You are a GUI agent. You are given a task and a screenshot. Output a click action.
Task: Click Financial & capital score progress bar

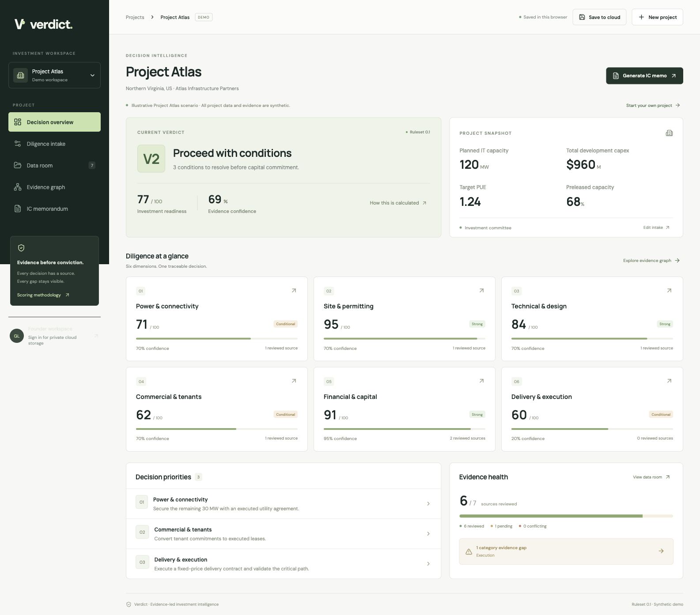click(404, 429)
